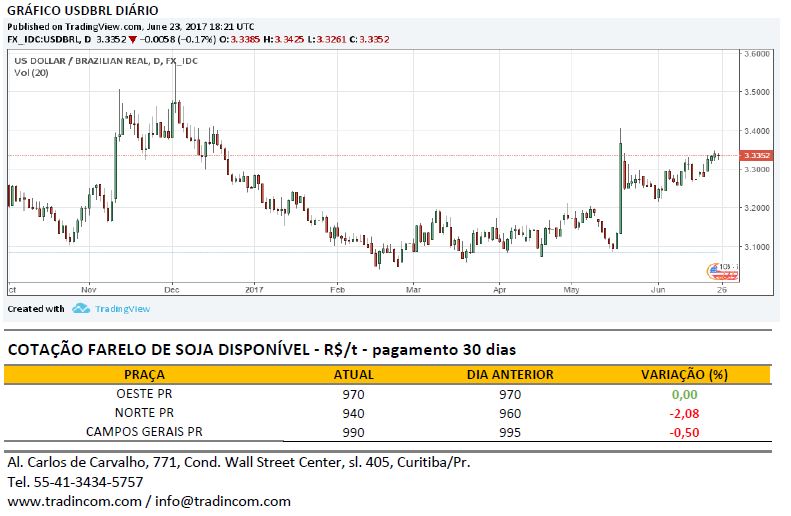Click the '2017' date axis label
Image resolution: width=791 pixels, height=516 pixels.
(254, 290)
